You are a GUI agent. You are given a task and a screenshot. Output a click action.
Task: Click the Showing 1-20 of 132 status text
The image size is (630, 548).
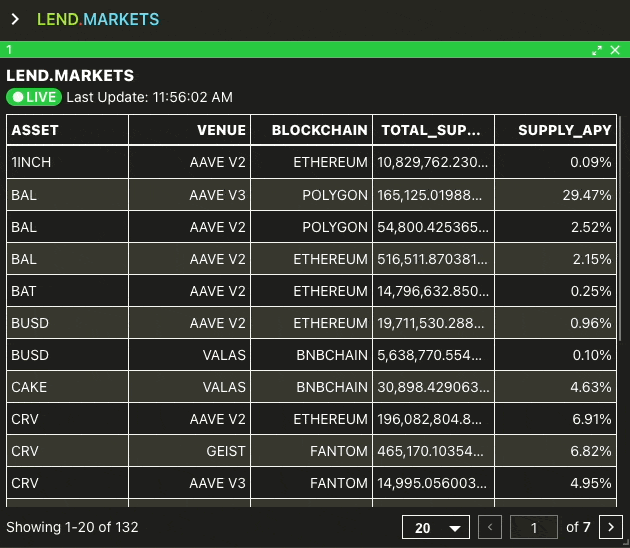click(x=72, y=527)
